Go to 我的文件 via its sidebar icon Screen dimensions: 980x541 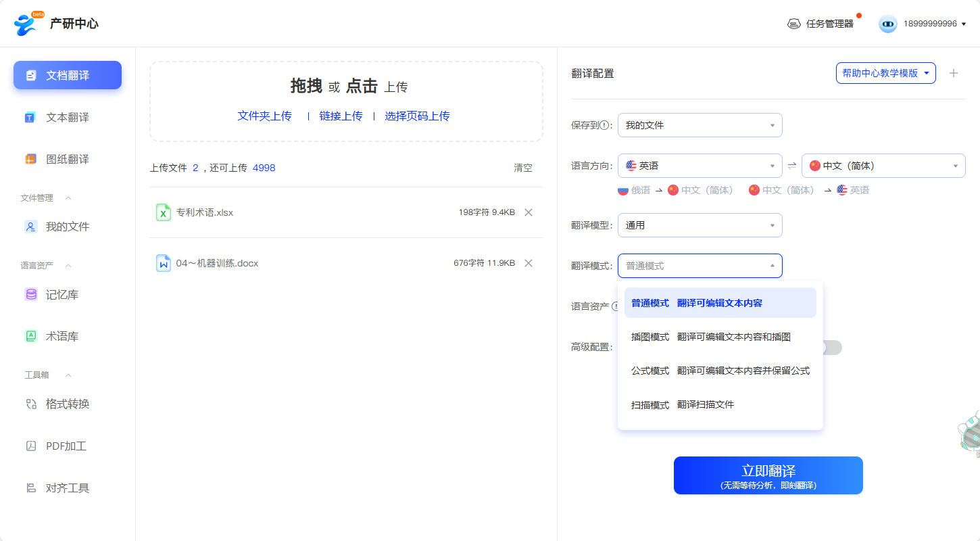tap(30, 227)
